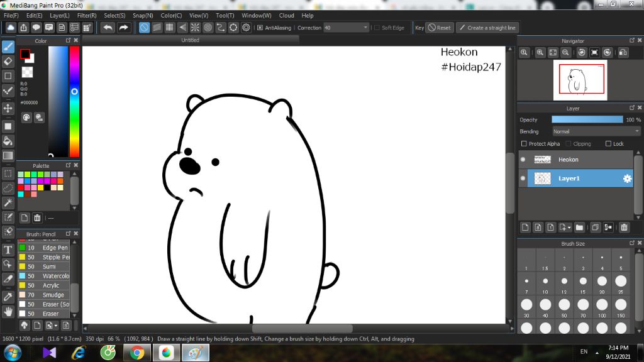Enable parallel lines snap
This screenshot has width=644, height=362.
click(157, 28)
